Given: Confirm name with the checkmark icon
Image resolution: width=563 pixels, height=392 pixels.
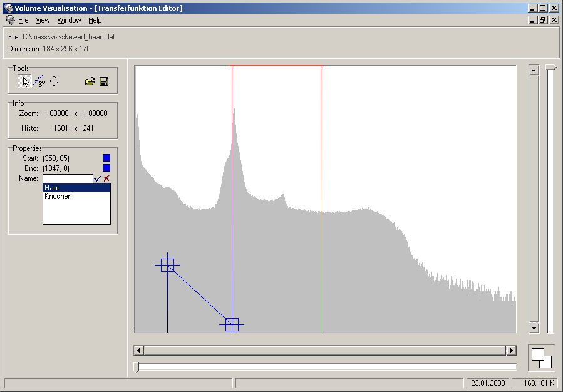Looking at the screenshot, I should click(97, 178).
